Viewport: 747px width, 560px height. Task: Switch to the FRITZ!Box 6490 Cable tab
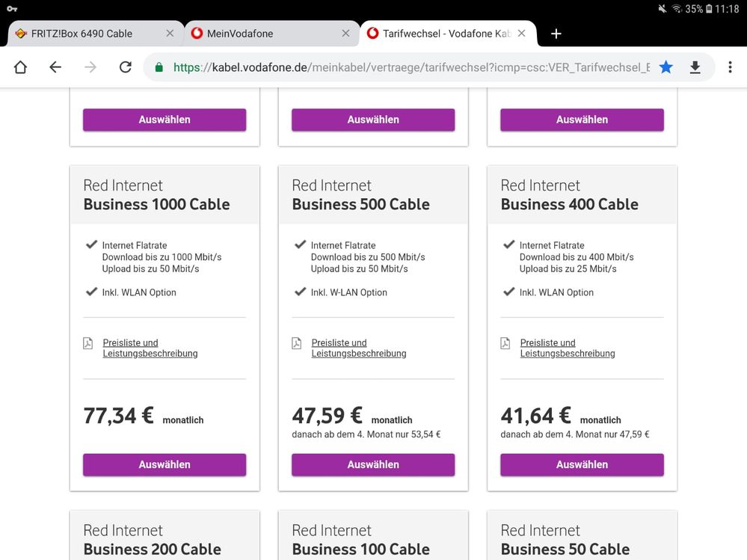click(82, 34)
